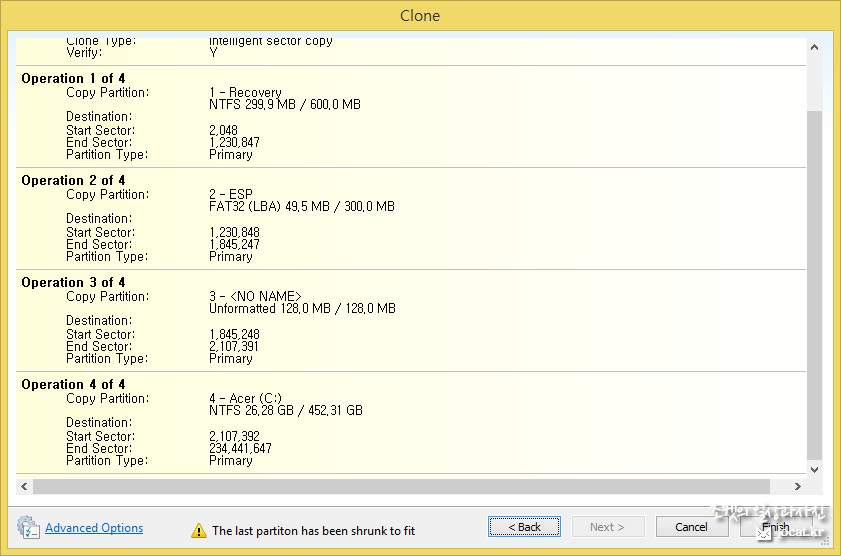Click the horizontal scrollbar left arrow
The height and width of the screenshot is (556, 841).
point(23,486)
